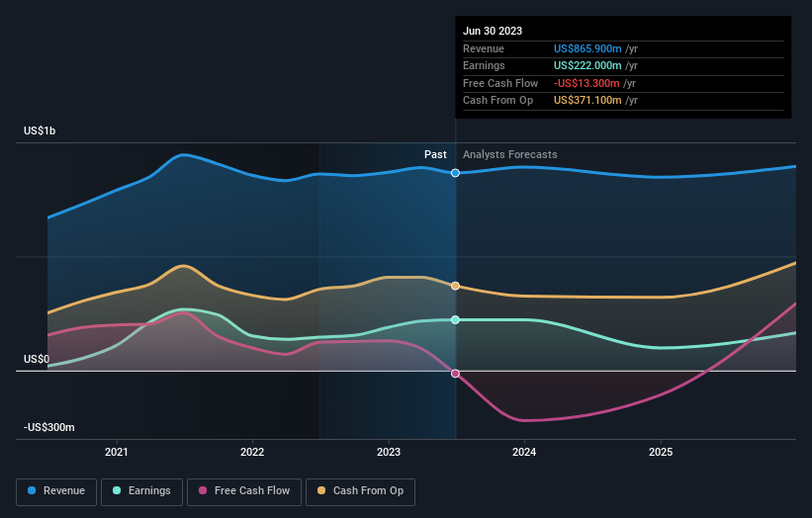The width and height of the screenshot is (812, 518).
Task: Click the Earnings row label in tooltip
Action: (484, 65)
